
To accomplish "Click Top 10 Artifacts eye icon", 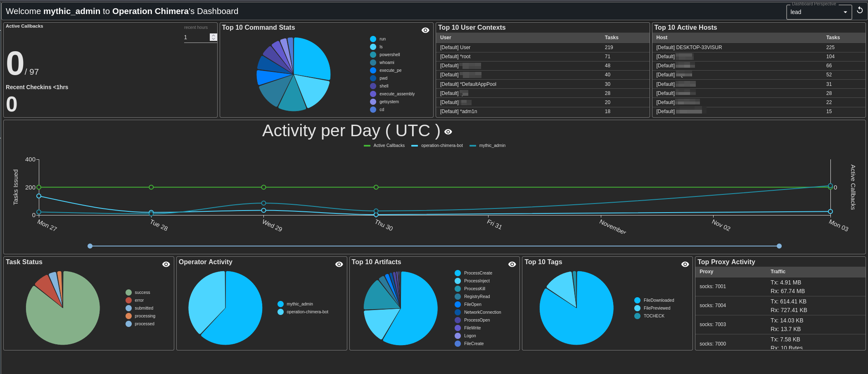I will click(x=512, y=264).
